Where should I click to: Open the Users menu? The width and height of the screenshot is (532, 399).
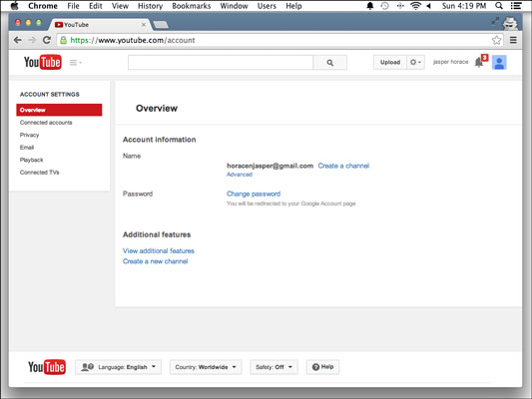coord(266,6)
